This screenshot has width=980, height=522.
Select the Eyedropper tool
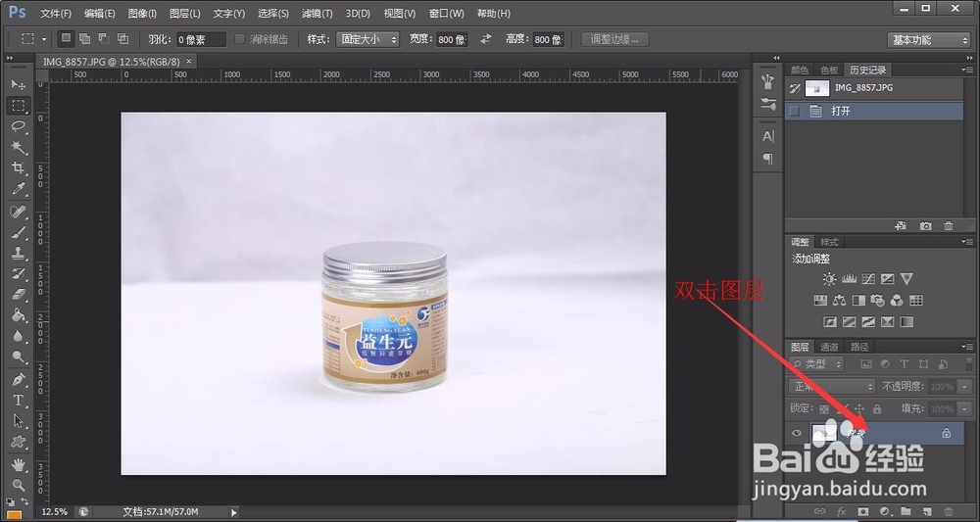[x=18, y=189]
